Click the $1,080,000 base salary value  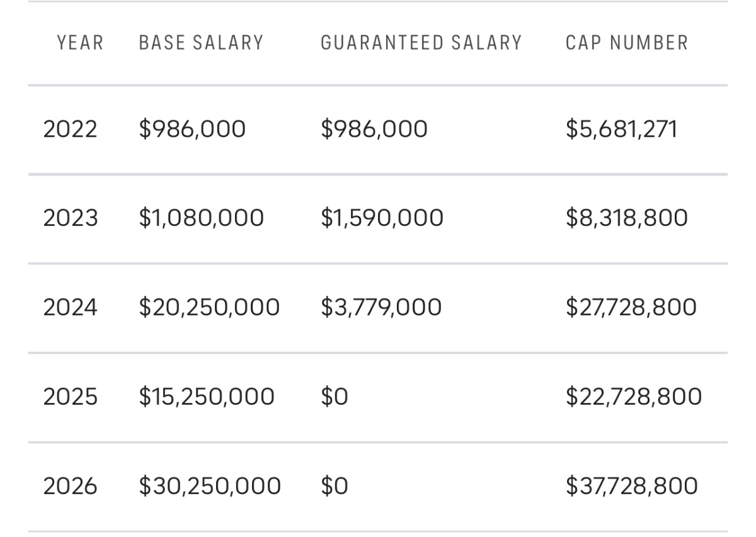[201, 218]
